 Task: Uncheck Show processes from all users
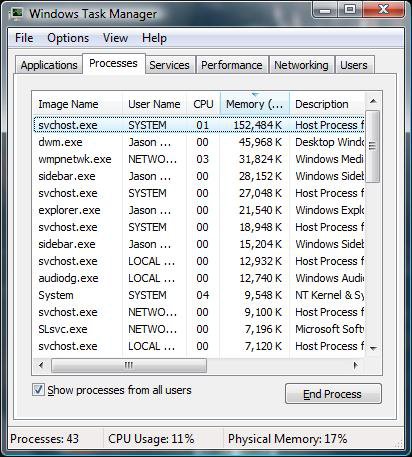tap(38, 389)
